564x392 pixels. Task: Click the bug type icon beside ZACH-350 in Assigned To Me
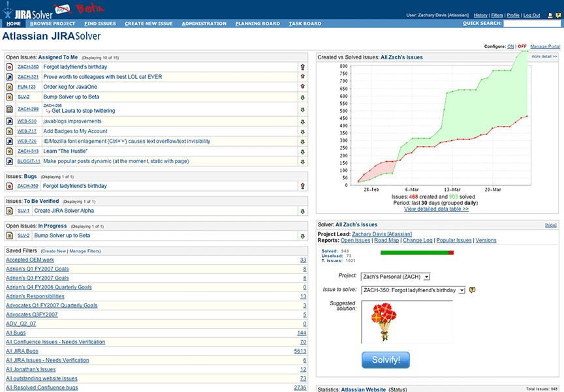(x=10, y=67)
